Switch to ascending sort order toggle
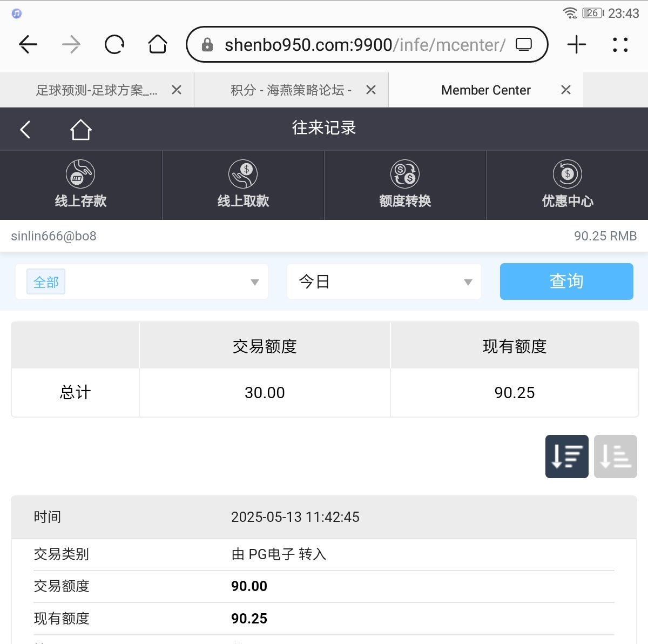Viewport: 648px width, 644px height. pos(615,457)
